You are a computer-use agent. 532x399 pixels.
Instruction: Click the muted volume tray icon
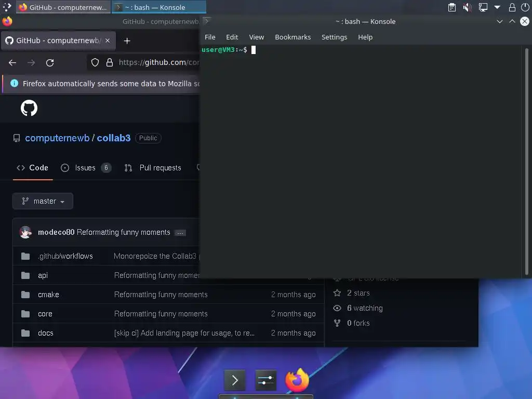pyautogui.click(x=467, y=7)
